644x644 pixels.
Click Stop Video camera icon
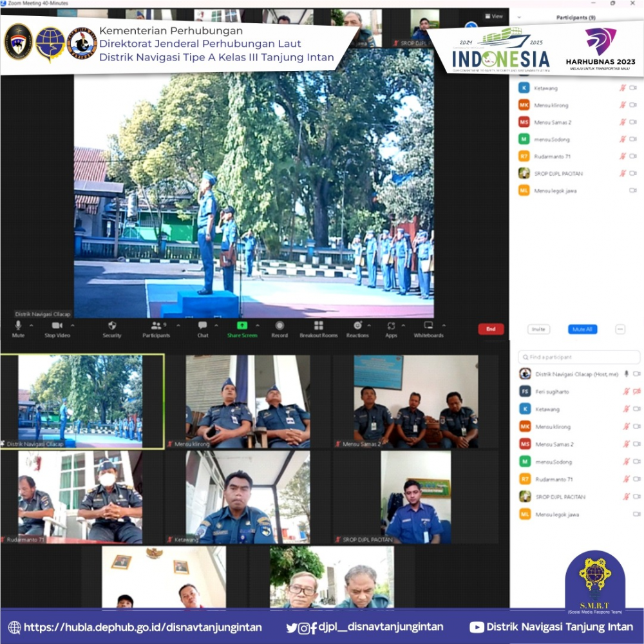coord(57,326)
